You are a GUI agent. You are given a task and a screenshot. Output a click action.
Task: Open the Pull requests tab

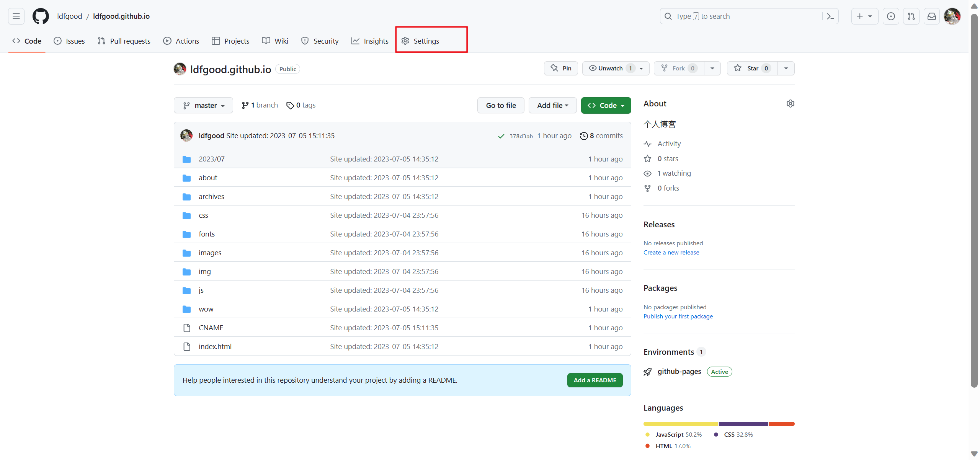click(124, 41)
